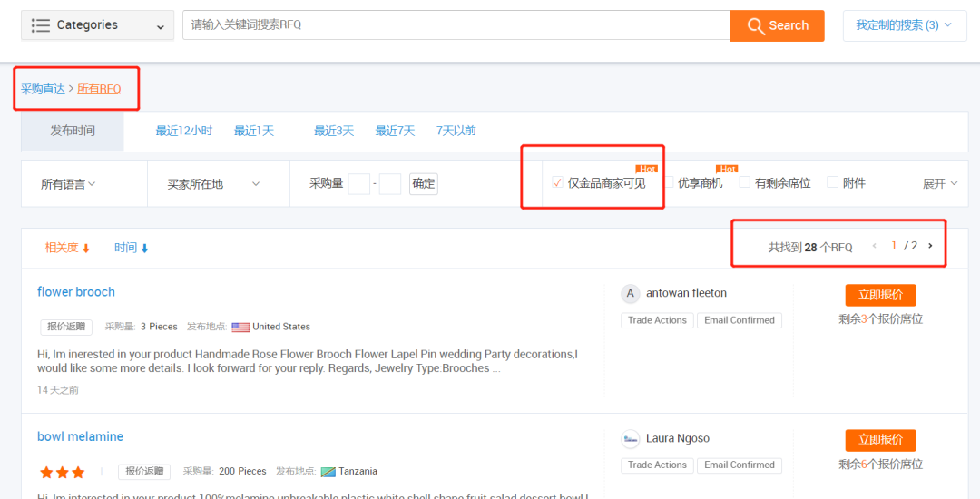Tick the 附件 checkbox
Viewport: 980px width, 499px height.
pos(832,182)
